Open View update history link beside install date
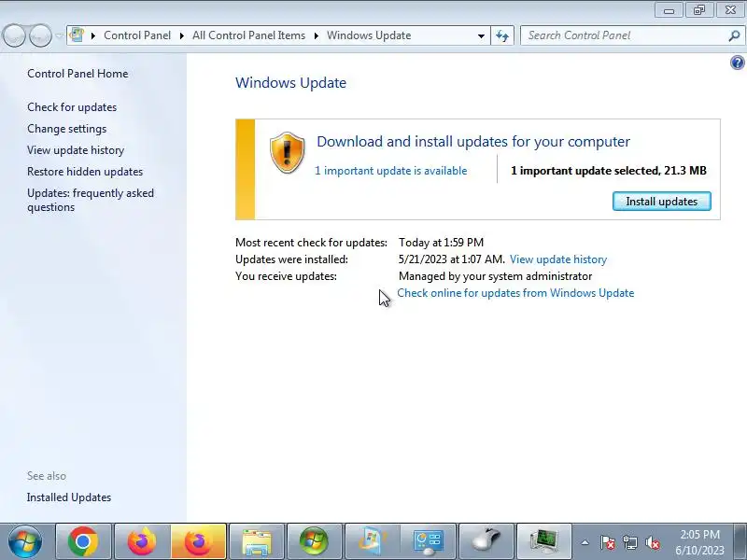Screen dimensions: 747x560 558,259
